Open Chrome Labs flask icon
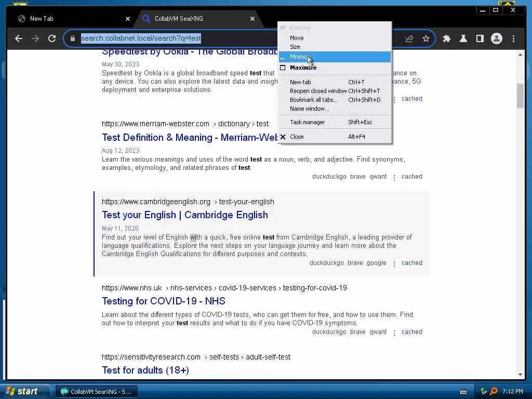The width and height of the screenshot is (532, 399). [x=463, y=38]
